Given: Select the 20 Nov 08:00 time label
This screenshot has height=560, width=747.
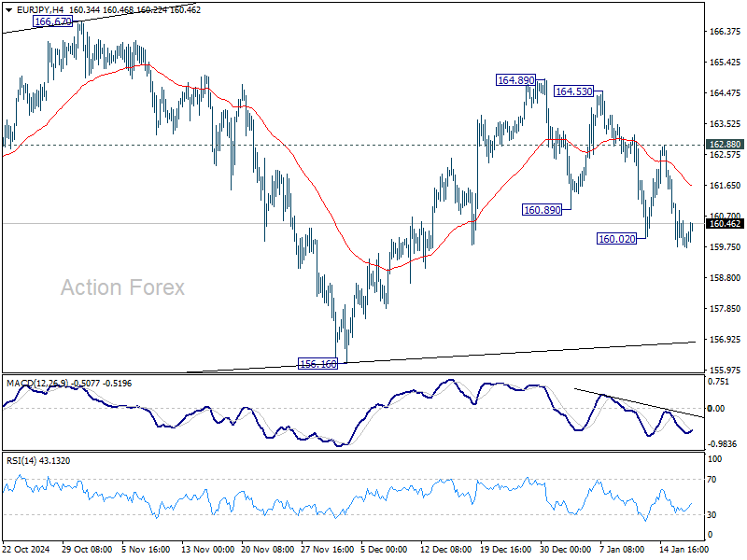Looking at the screenshot, I should click(268, 549).
